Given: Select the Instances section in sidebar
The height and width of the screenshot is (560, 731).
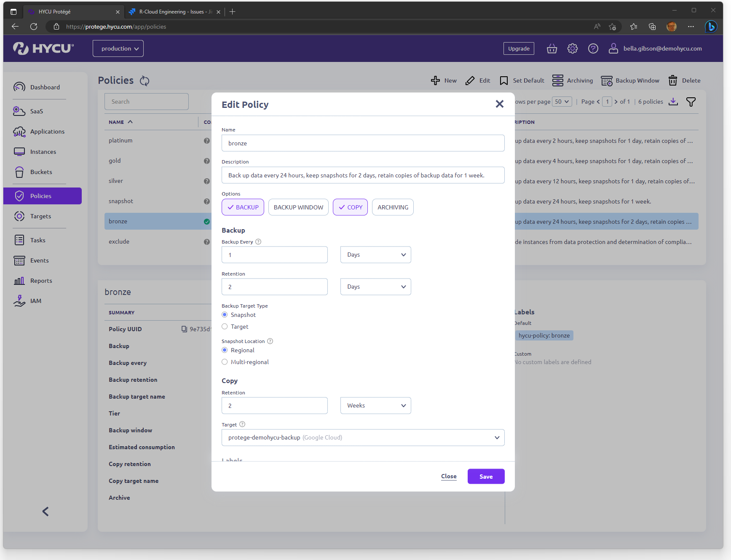Looking at the screenshot, I should 43,151.
